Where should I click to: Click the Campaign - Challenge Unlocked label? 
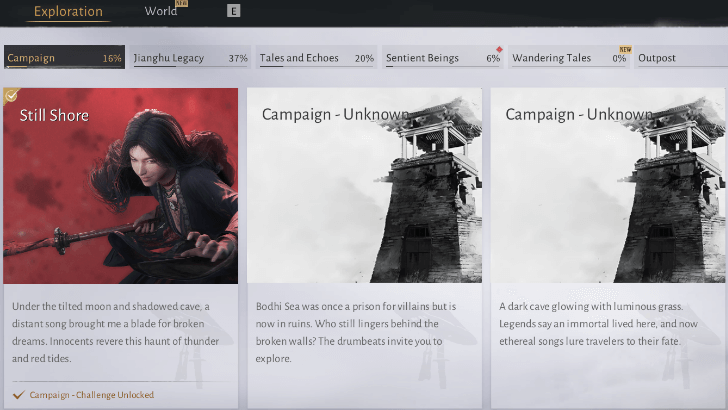pos(91,395)
